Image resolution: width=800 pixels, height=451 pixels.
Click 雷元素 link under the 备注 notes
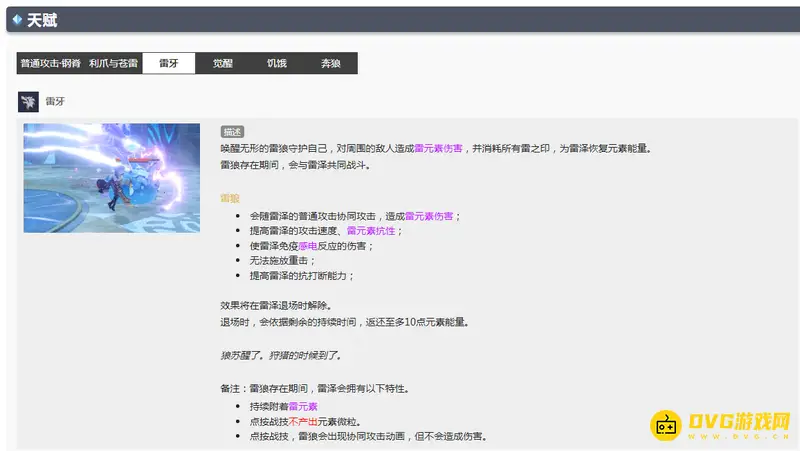(303, 407)
